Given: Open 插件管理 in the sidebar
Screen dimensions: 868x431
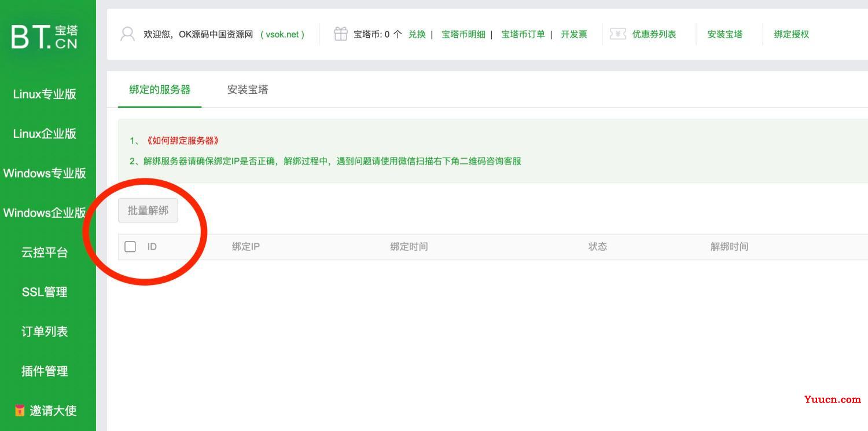Looking at the screenshot, I should tap(44, 371).
